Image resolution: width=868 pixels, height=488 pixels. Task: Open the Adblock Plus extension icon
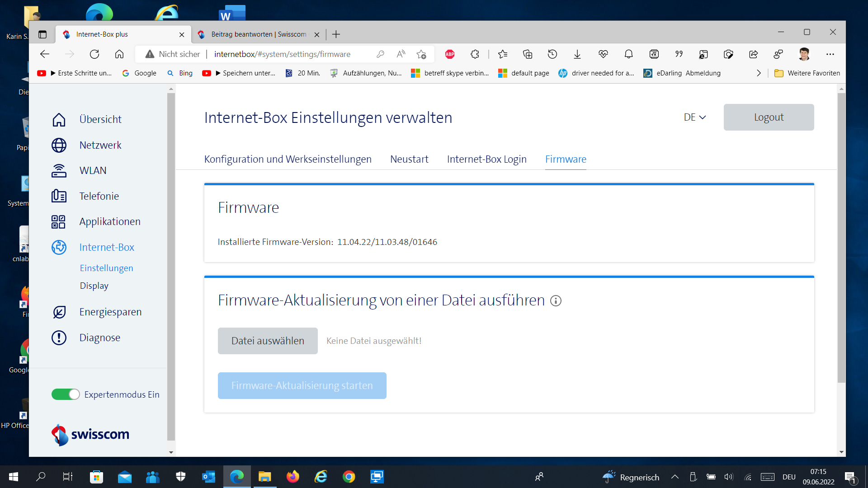(x=449, y=54)
